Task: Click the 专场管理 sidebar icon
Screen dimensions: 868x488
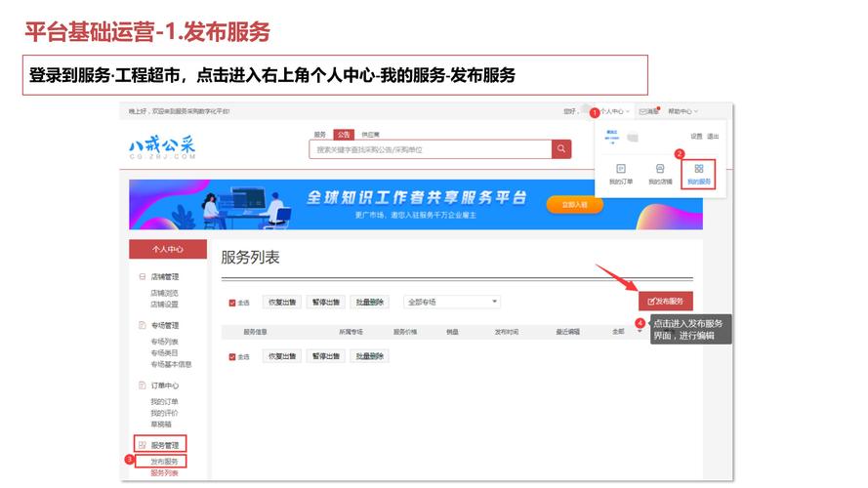Action: [x=143, y=325]
